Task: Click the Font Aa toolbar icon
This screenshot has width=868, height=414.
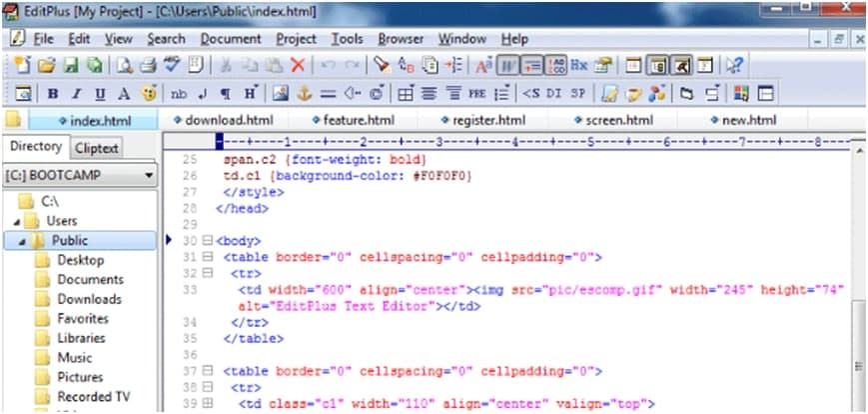Action: [x=483, y=67]
